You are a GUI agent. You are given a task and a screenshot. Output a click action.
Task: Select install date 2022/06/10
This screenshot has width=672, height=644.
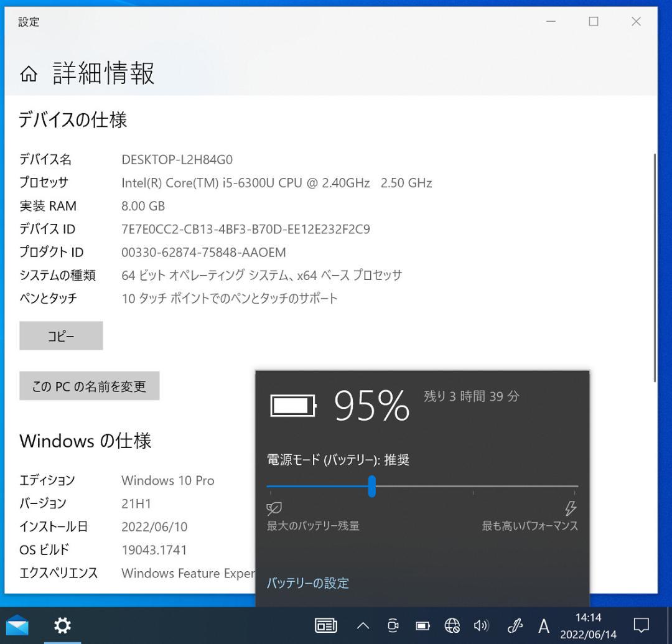coord(154,527)
